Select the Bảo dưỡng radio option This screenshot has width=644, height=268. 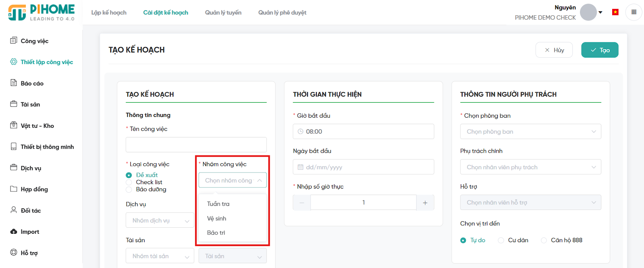pyautogui.click(x=129, y=189)
